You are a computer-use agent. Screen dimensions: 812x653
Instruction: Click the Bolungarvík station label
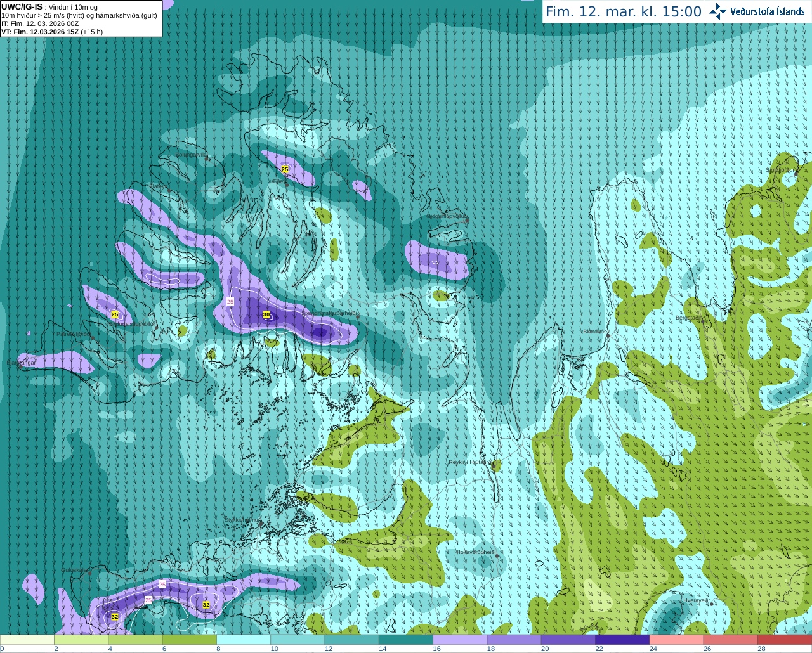pos(191,155)
